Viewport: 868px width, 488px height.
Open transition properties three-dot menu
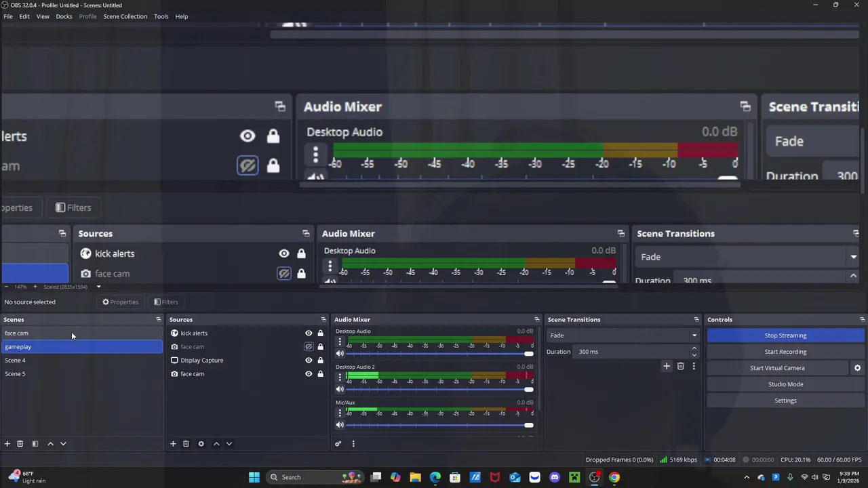point(694,366)
